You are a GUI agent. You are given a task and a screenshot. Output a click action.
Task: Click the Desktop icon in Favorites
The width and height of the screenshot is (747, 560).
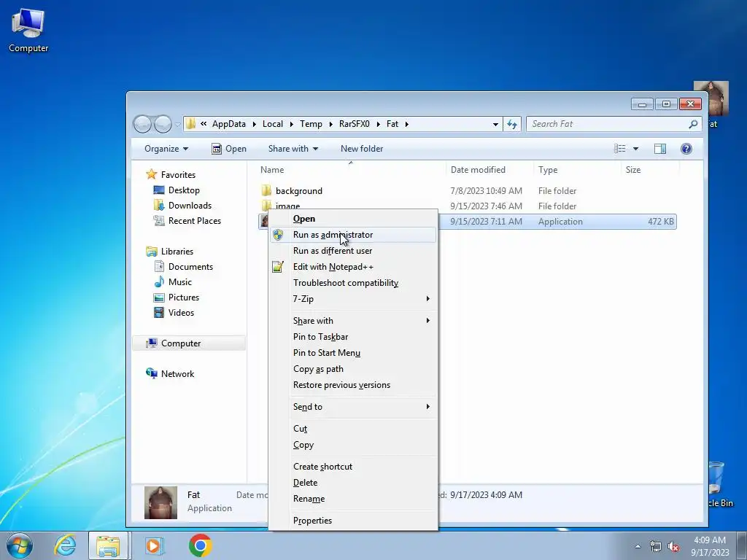[x=158, y=190]
